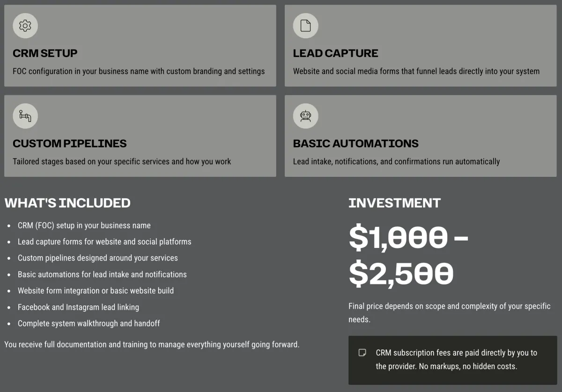This screenshot has width=562, height=392.
Task: Click the document icon above Lead Capture
Action: [305, 26]
